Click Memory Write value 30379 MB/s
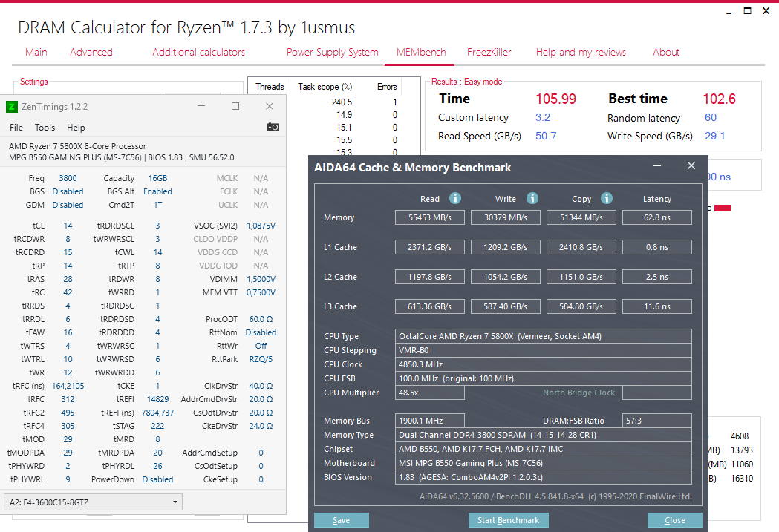 coord(505,217)
